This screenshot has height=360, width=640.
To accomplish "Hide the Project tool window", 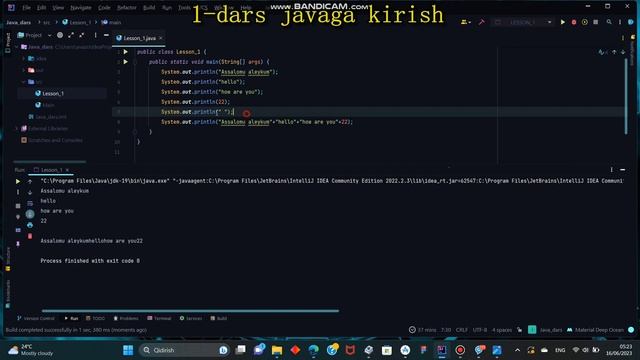I will point(106,36).
